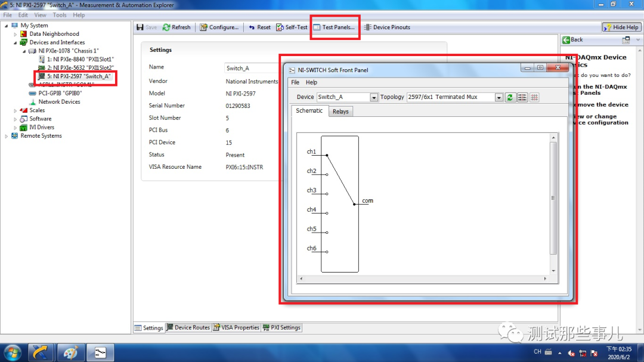Open the Tools menu
Viewport: 644px width, 362px height.
60,15
